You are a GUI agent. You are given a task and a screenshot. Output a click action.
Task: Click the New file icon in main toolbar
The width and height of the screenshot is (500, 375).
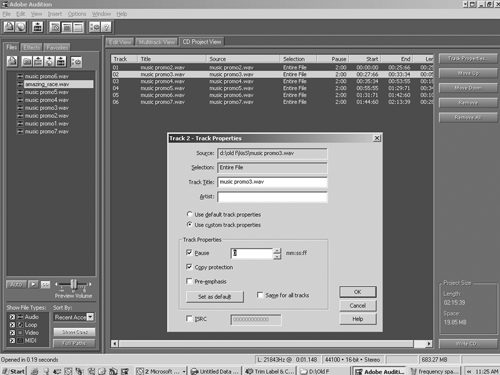pyautogui.click(x=9, y=27)
